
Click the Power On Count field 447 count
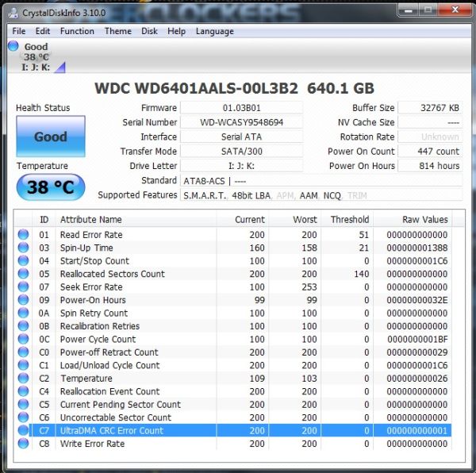[431, 152]
